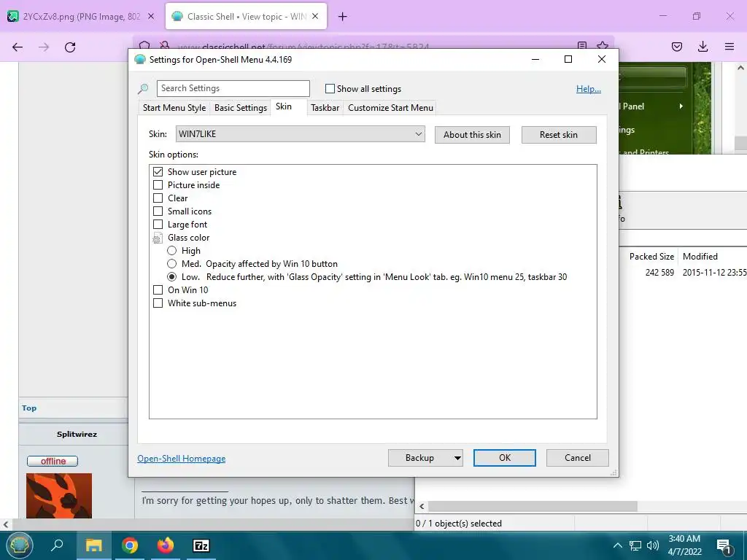Screen dimensions: 747x560
Task: Switch to Firefox on the taskbar
Action: [x=166, y=545]
